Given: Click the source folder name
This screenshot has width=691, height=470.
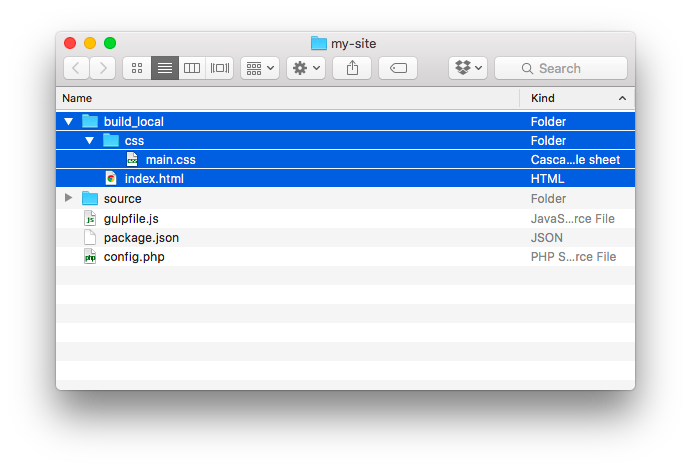Looking at the screenshot, I should pos(123,199).
